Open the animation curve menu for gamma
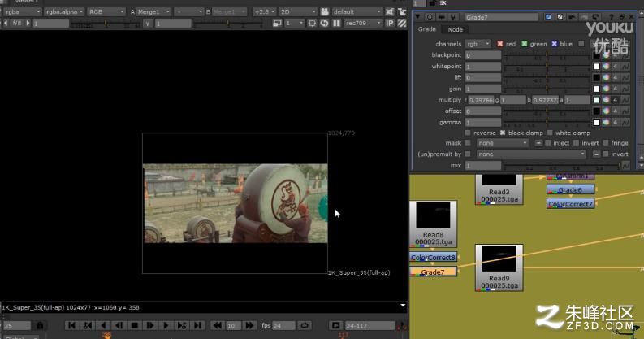Viewport: 644px width, 339px height. click(625, 123)
